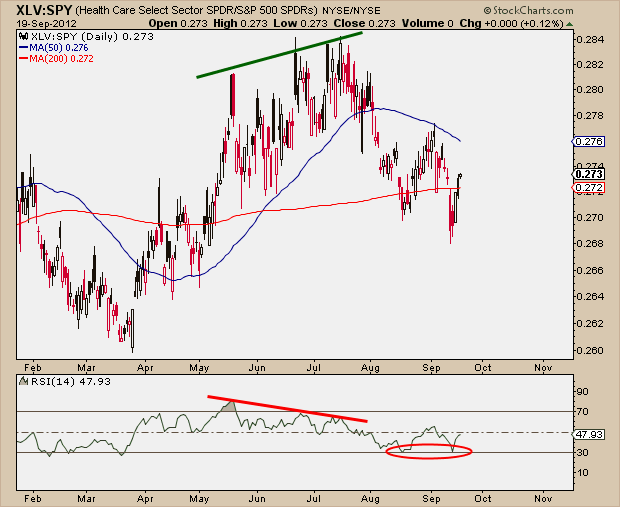
Task: Click the 90 level label on RSI axis
Action: point(582,392)
